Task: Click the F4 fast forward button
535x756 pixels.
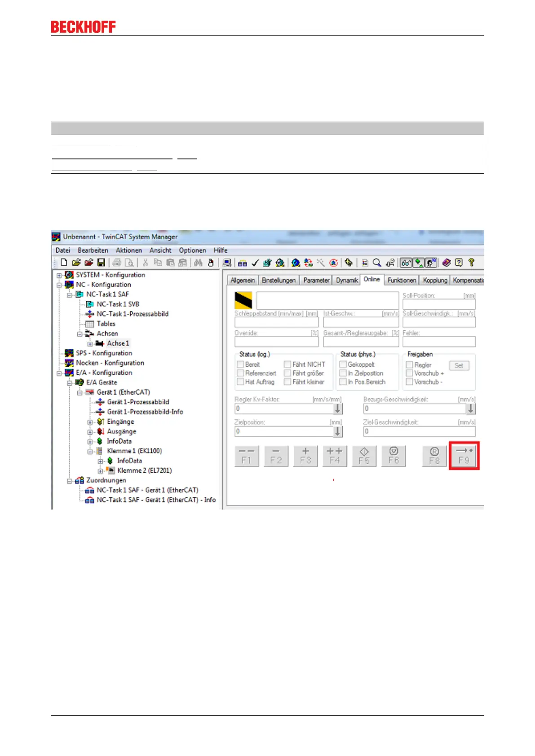Action: coord(335,456)
